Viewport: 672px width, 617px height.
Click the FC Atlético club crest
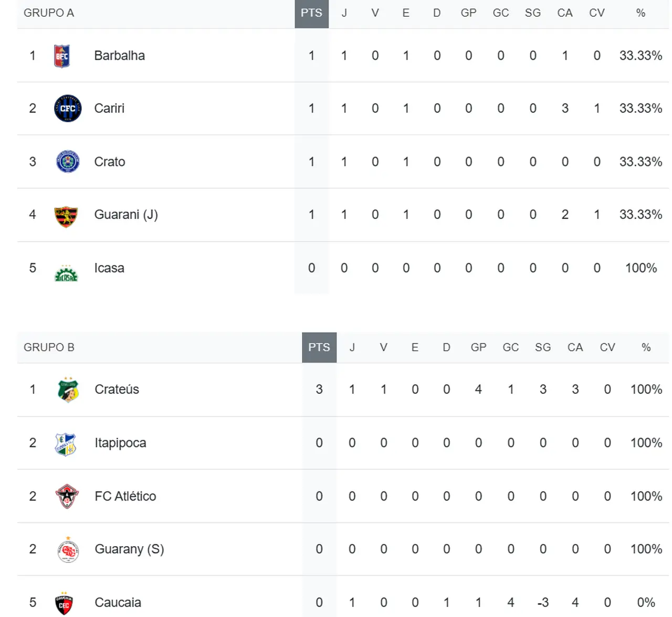(67, 497)
